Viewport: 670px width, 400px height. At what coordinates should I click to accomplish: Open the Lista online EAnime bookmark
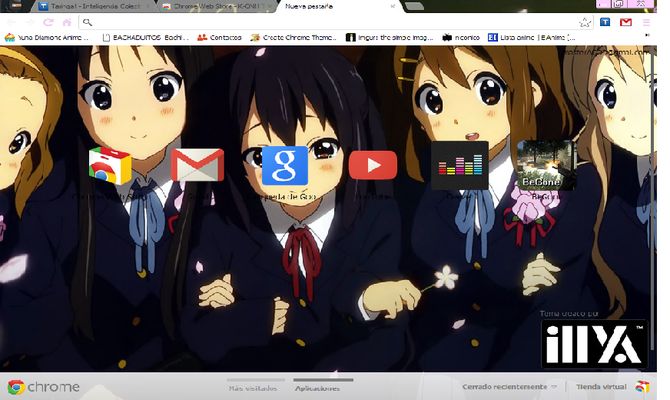tap(532, 38)
